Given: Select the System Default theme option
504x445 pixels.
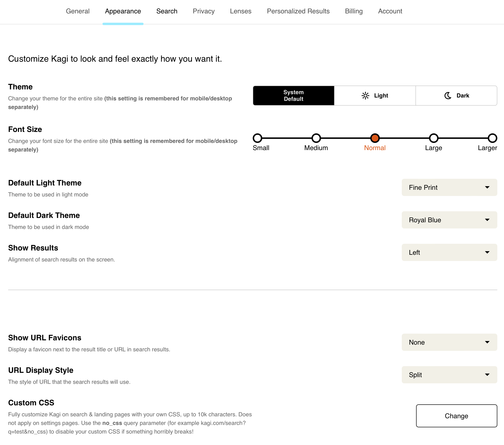Looking at the screenshot, I should [293, 95].
